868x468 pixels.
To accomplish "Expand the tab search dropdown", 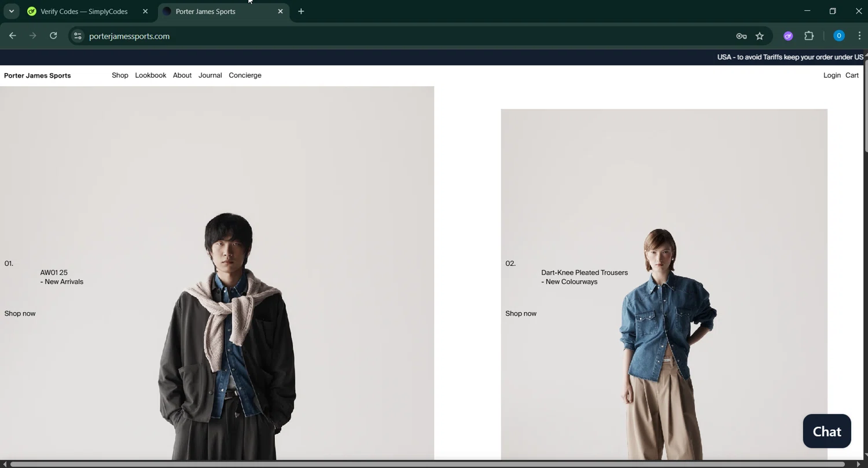I will 11,12.
